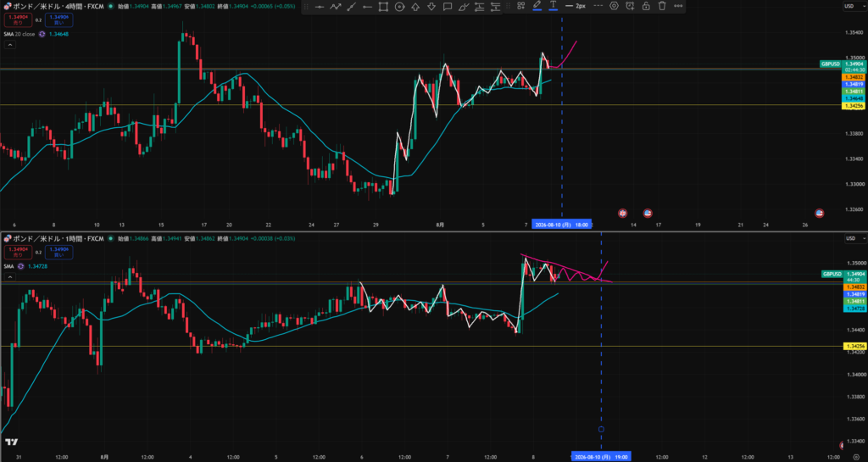868x462 pixels.
Task: Select the trend line tool
Action: (351, 6)
